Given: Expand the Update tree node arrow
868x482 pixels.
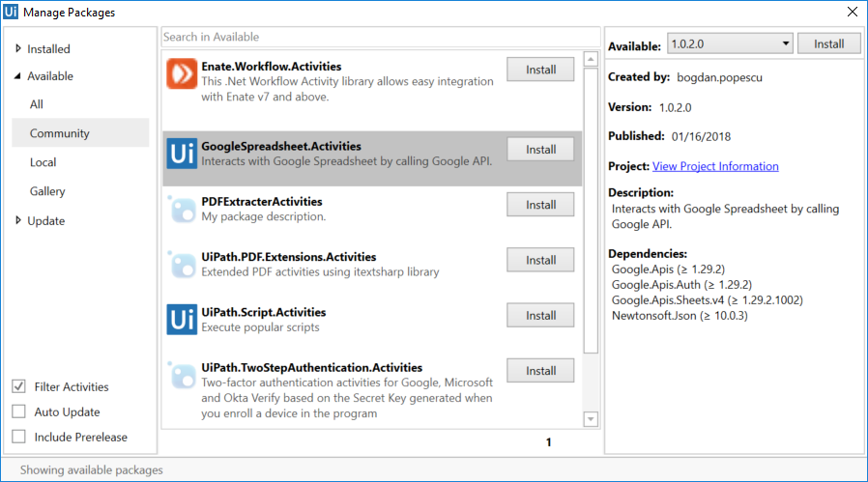Looking at the screenshot, I should pyautogui.click(x=17, y=220).
